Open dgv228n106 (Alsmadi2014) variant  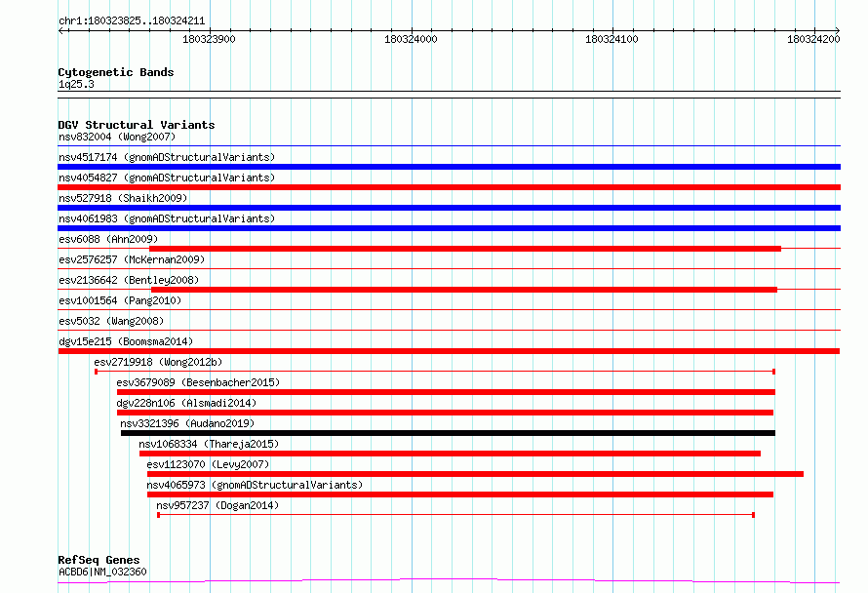click(x=186, y=403)
